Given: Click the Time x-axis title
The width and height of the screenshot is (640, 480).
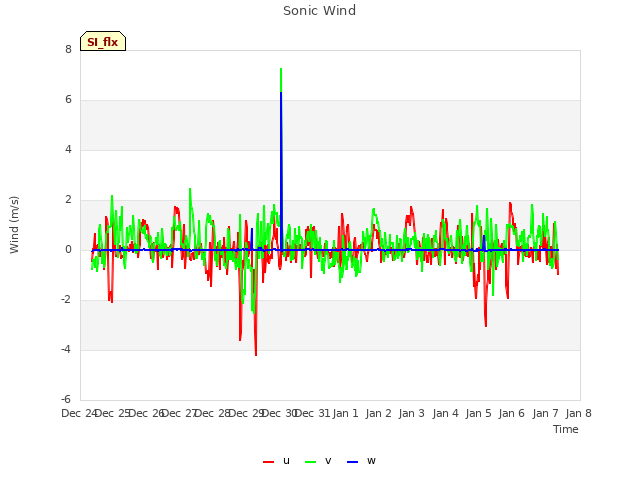Looking at the screenshot, I should pos(566,429).
